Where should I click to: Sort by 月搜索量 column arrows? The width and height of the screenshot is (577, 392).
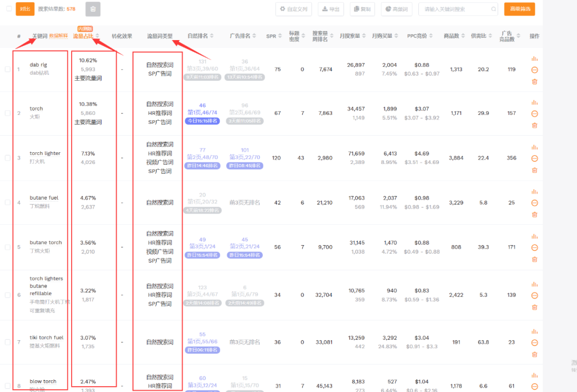tap(364, 36)
